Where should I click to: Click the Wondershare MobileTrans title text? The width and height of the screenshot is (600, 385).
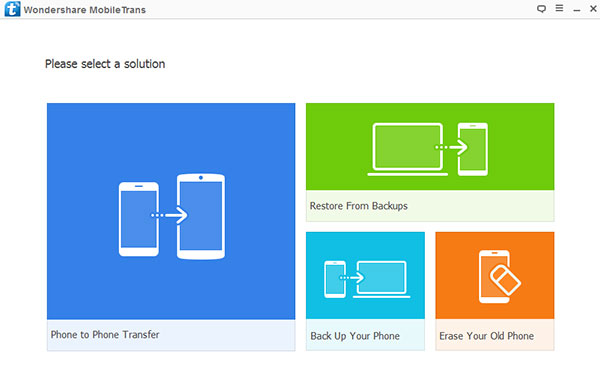click(x=85, y=10)
